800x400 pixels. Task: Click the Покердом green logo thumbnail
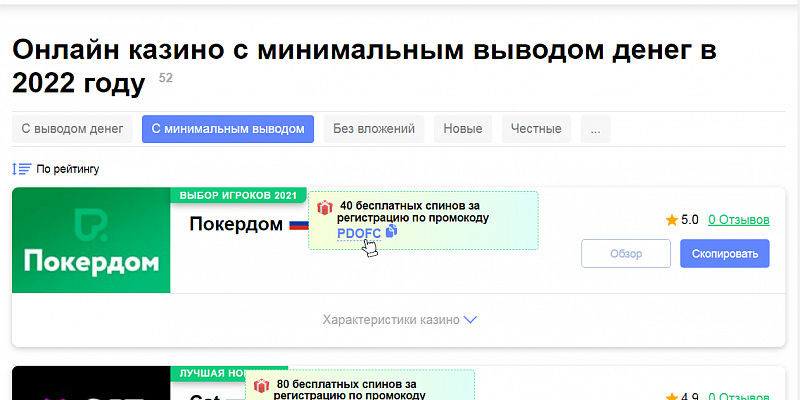click(91, 240)
